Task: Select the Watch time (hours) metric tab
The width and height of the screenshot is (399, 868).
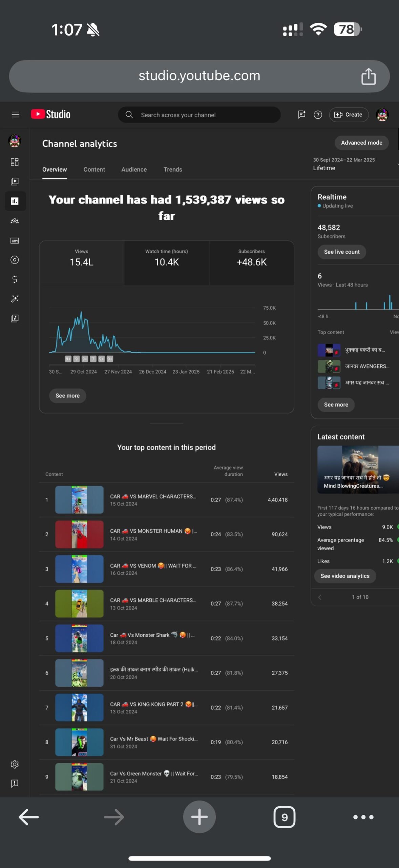Action: tap(167, 263)
